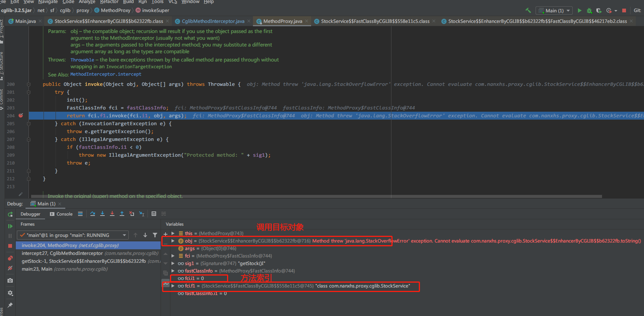This screenshot has width=644, height=316.
Task: Open the Window menu
Action: pyautogui.click(x=190, y=2)
